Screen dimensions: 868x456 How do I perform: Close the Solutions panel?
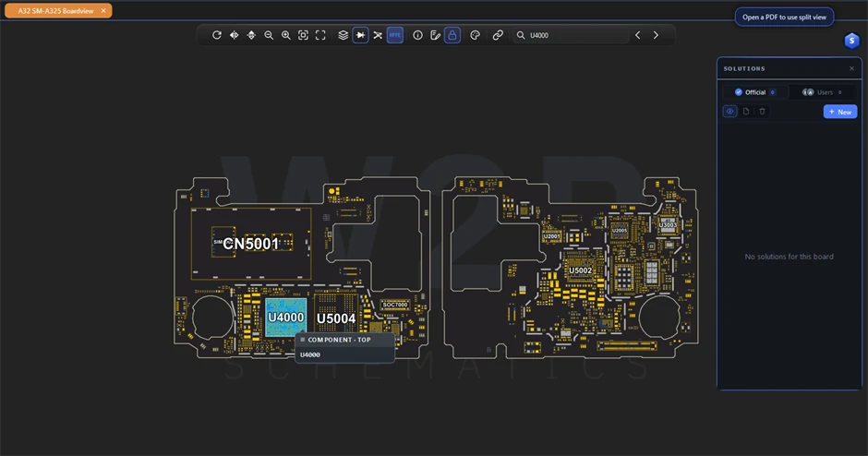[x=851, y=68]
